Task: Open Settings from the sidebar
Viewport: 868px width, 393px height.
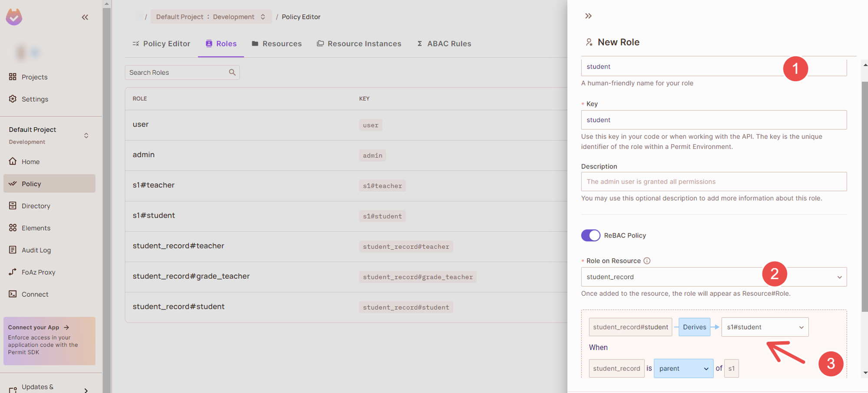Action: (35, 99)
